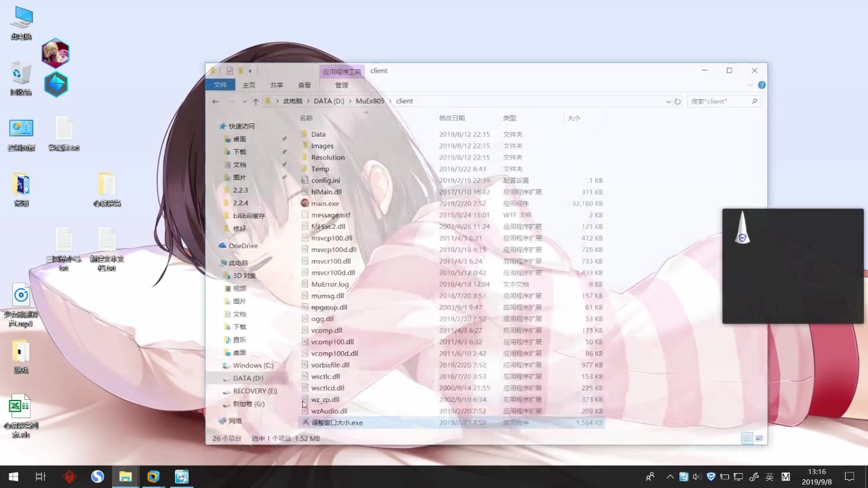The width and height of the screenshot is (868, 488).
Task: Select npgmup.dll file
Action: pos(329,307)
